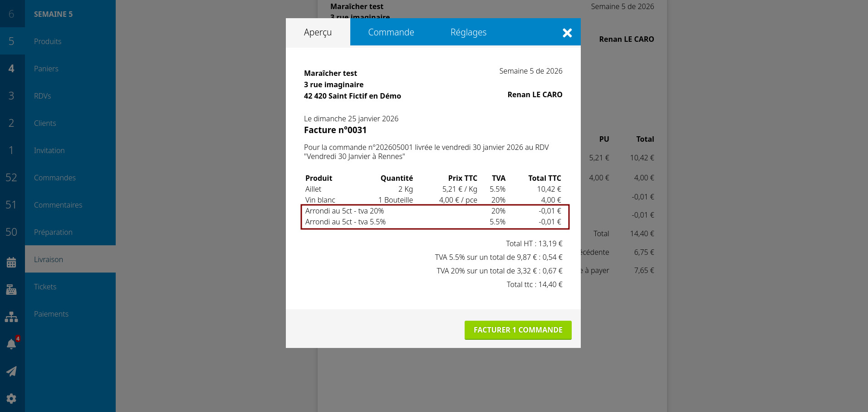Click the calendar icon in the sidebar
The height and width of the screenshot is (412, 868).
pyautogui.click(x=11, y=263)
